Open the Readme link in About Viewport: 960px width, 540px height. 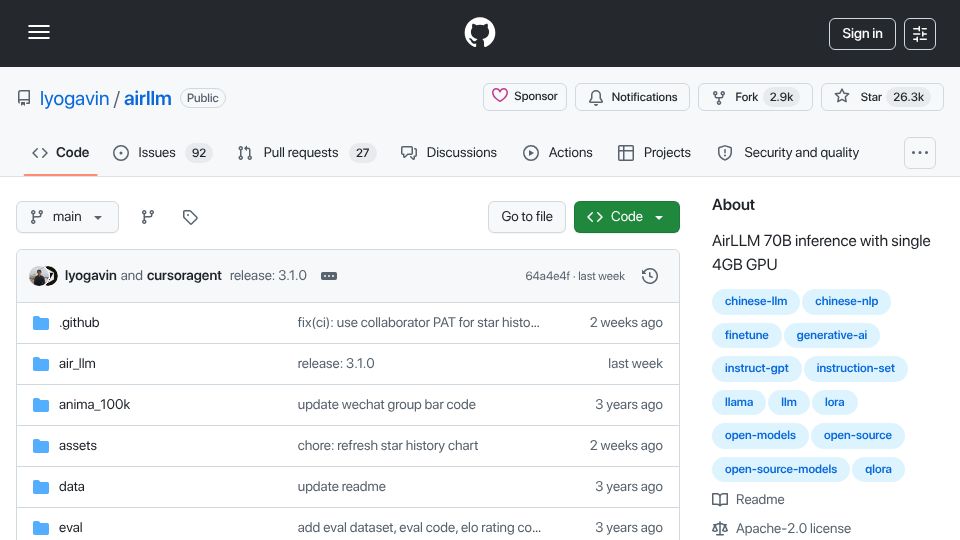pyautogui.click(x=748, y=500)
